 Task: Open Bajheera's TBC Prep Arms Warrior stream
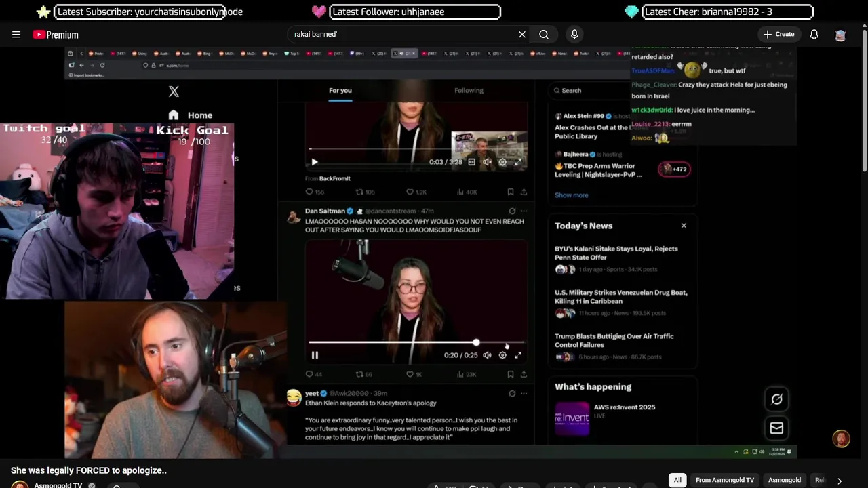(599, 169)
